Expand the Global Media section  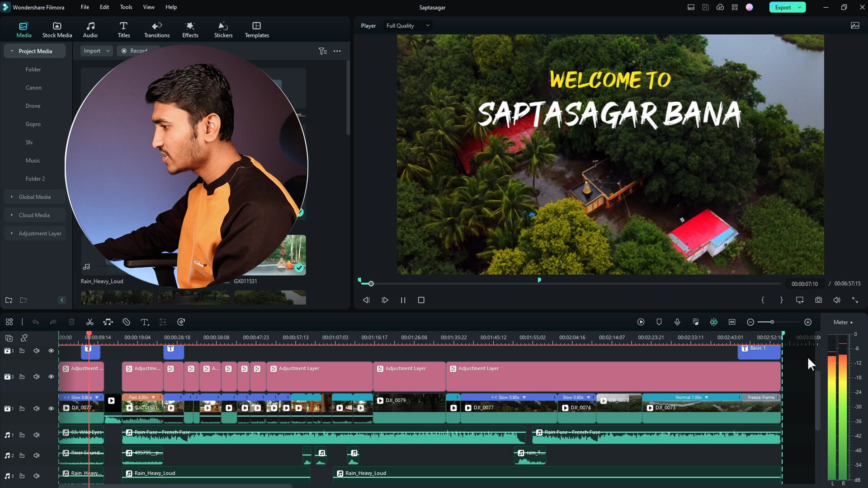click(x=12, y=197)
